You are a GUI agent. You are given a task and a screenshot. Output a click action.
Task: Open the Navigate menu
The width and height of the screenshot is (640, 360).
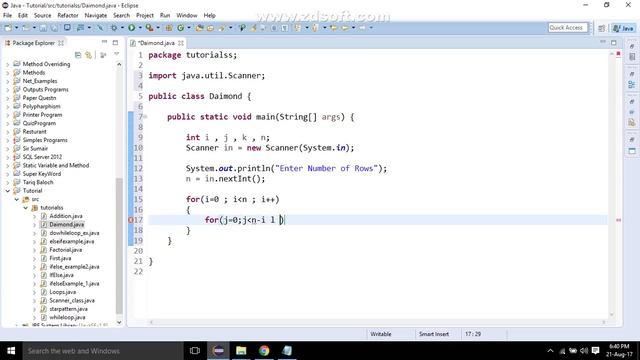(x=96, y=16)
